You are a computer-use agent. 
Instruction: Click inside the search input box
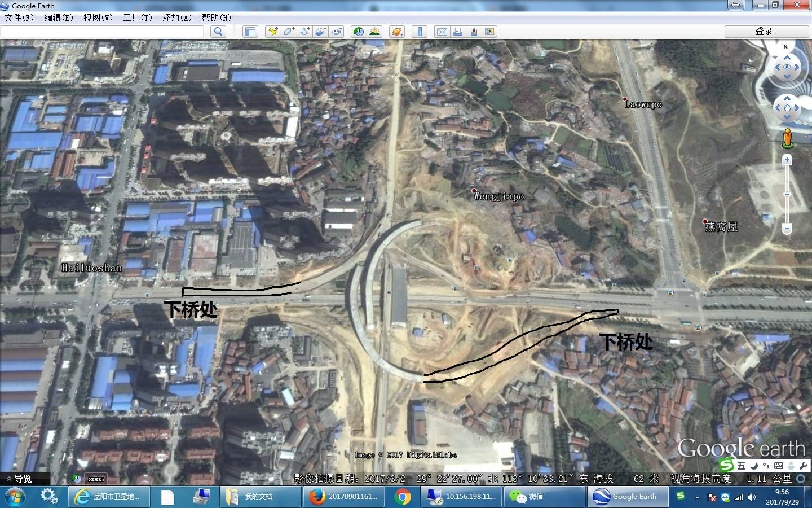tap(101, 32)
